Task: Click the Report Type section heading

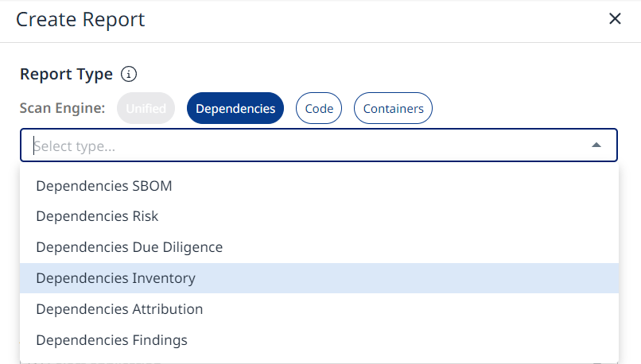Action: (x=66, y=75)
